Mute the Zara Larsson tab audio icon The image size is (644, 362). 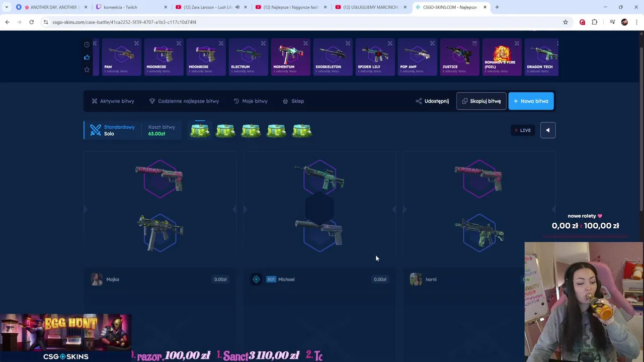coord(237,7)
